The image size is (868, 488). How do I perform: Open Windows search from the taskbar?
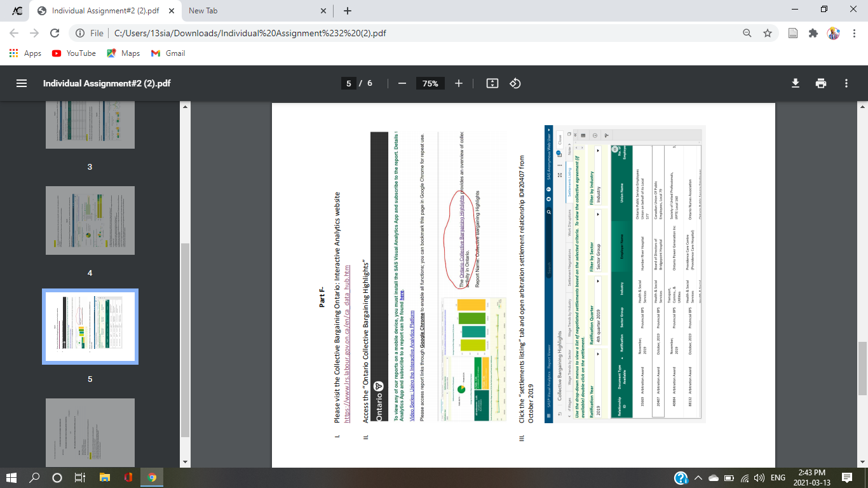pos(35,477)
